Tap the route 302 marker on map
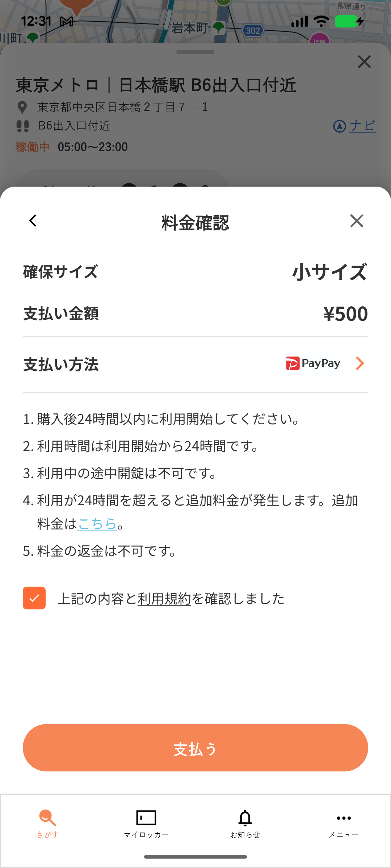 [253, 31]
